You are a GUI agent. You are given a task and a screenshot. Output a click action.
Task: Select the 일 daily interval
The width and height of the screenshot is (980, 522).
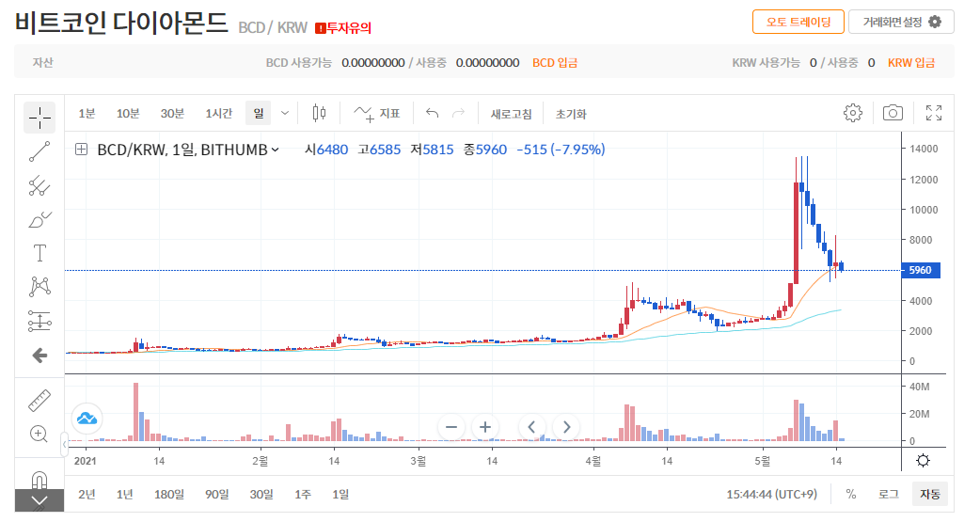tap(258, 113)
